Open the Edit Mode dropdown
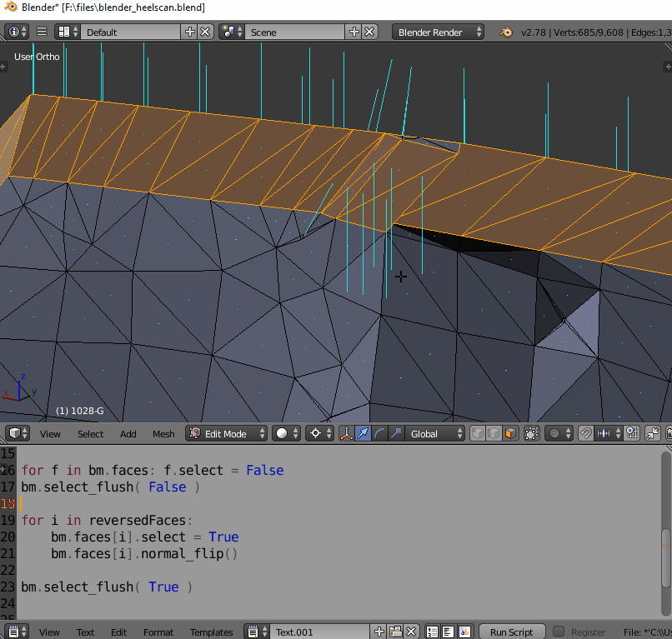672x639 pixels. (x=225, y=433)
